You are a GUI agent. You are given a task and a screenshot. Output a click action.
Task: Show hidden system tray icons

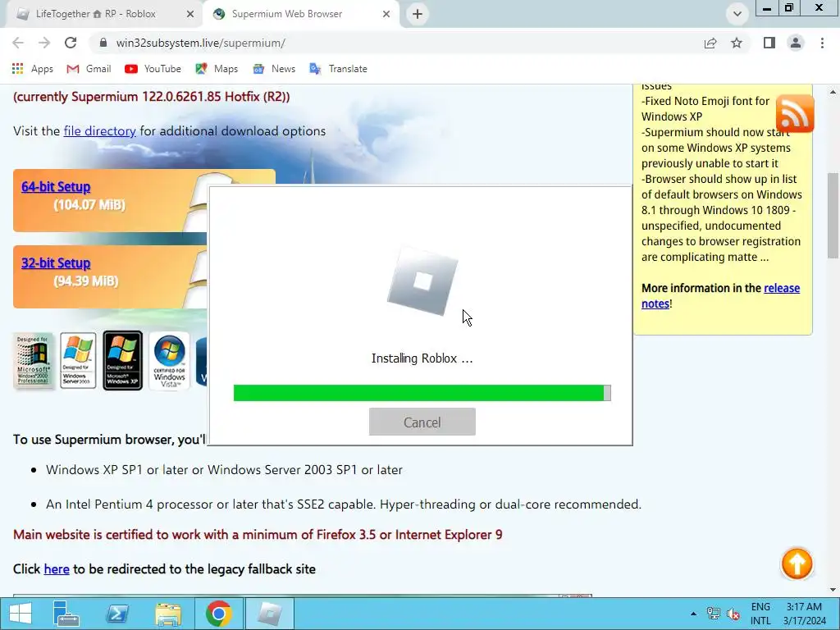pos(693,614)
